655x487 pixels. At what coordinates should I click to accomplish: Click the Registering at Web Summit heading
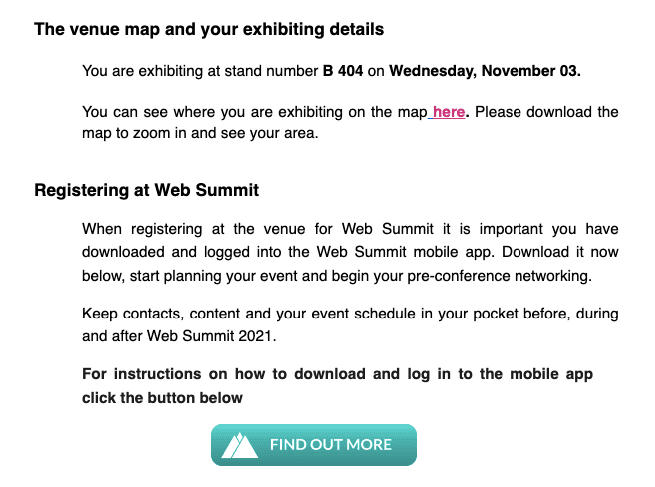click(147, 190)
